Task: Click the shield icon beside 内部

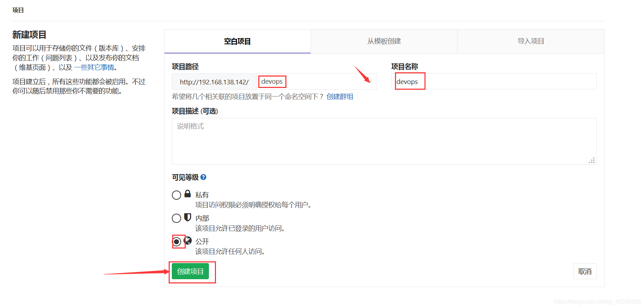Action: coord(188,217)
